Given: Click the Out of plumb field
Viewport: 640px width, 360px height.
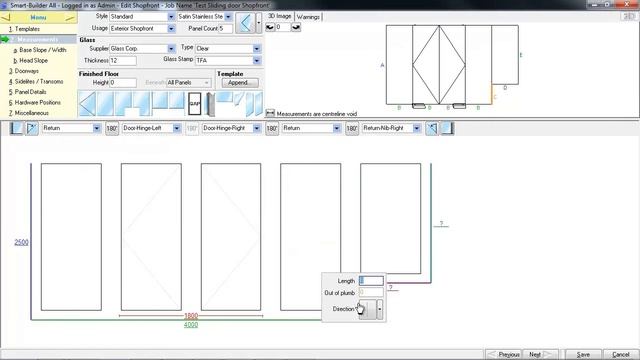Looking at the screenshot, I should coord(371,293).
